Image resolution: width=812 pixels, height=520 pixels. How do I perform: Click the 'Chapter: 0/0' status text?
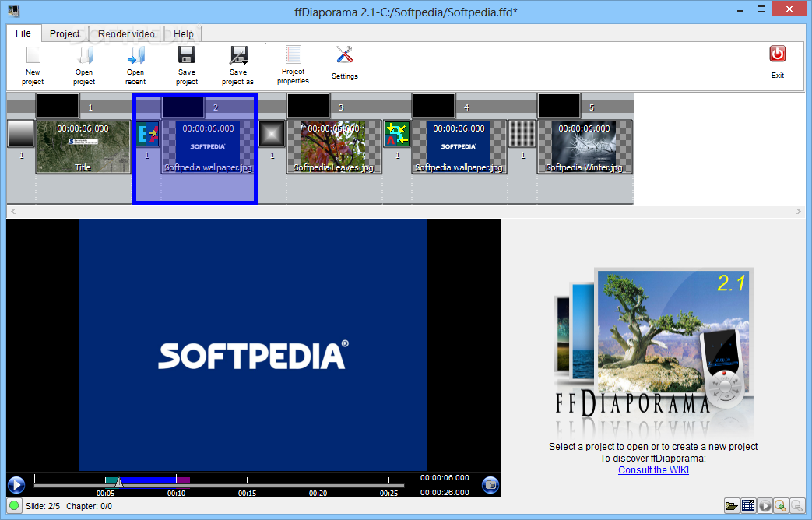89,506
